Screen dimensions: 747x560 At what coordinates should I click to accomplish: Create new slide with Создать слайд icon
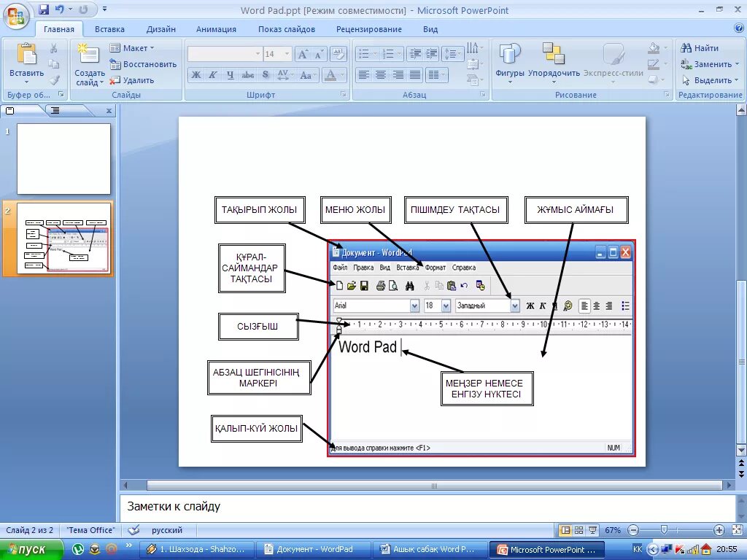[89, 54]
